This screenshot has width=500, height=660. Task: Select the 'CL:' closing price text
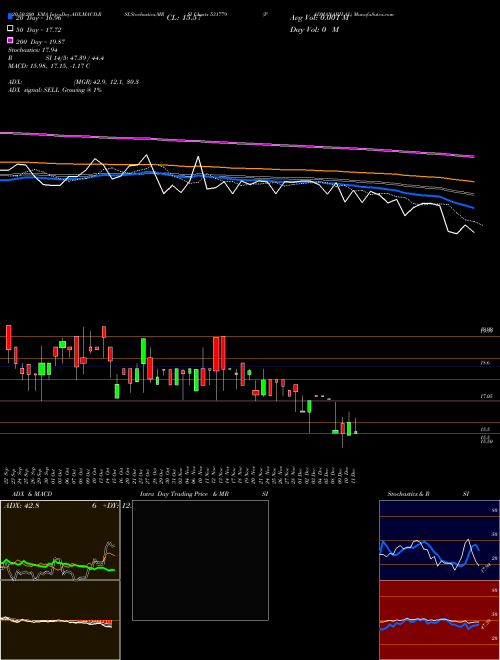click(183, 18)
